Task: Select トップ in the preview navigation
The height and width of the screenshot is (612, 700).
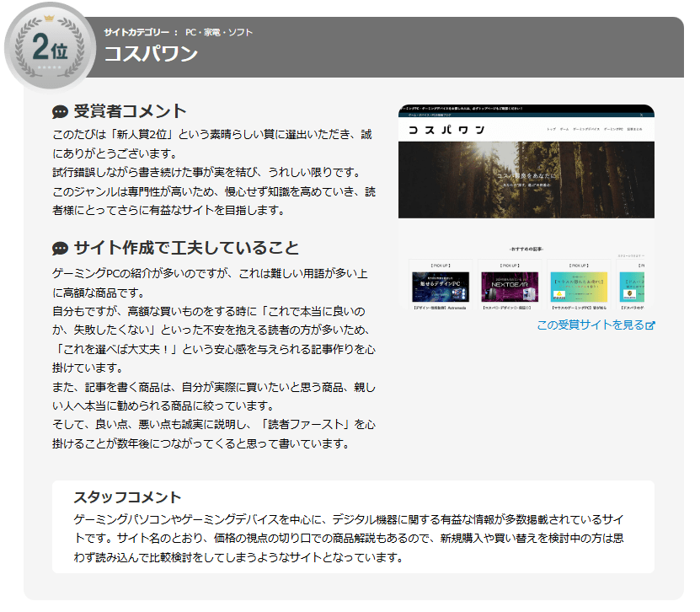Action: pos(551,129)
